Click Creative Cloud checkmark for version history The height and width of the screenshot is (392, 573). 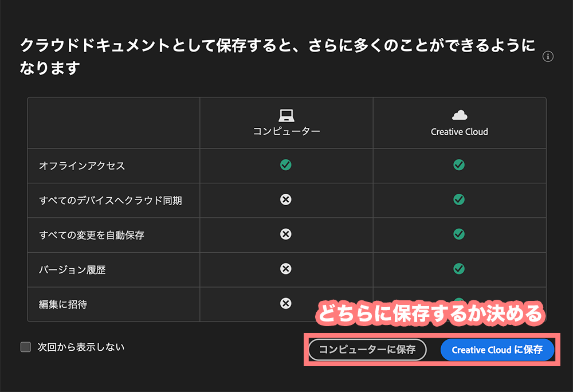click(459, 268)
